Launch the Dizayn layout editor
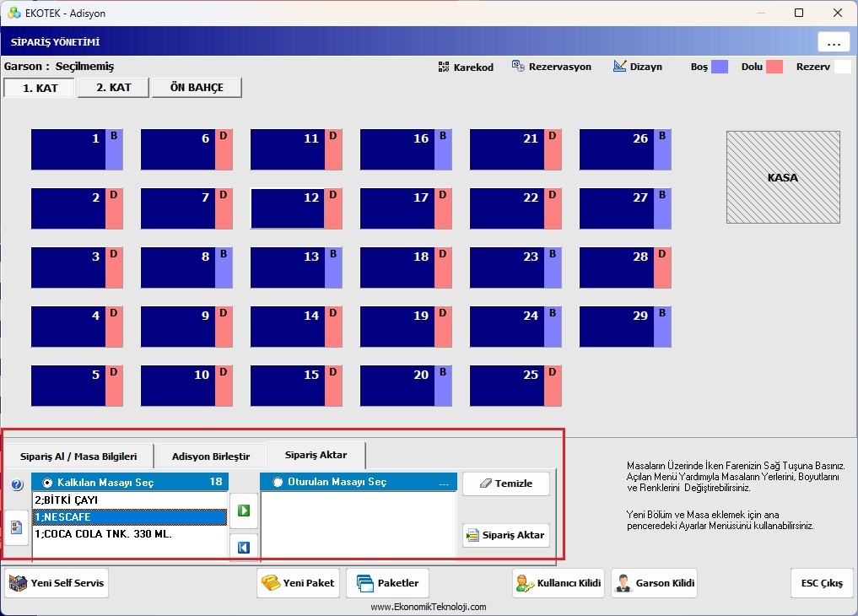This screenshot has height=616, width=858. tap(638, 66)
